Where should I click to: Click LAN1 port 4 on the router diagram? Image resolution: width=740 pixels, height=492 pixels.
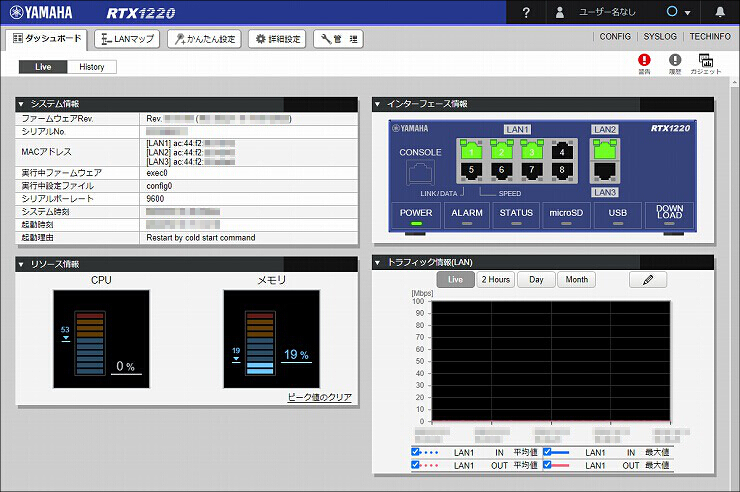click(562, 150)
